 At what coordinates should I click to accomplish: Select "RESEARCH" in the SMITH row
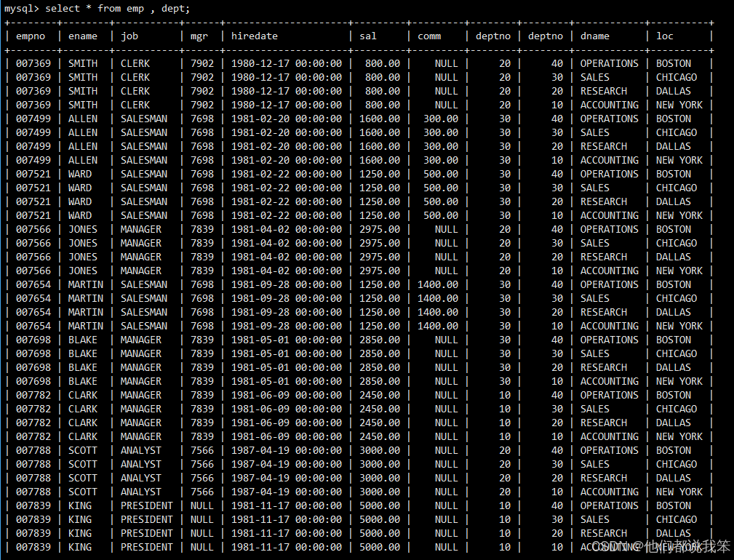[604, 91]
